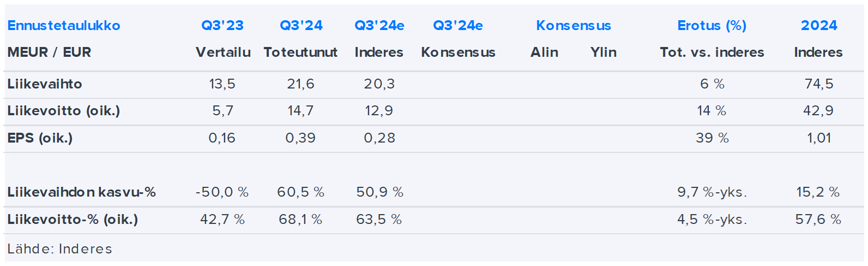This screenshot has height=266, width=868.
Task: Select the Q3'23 column header
Action: pos(222,26)
